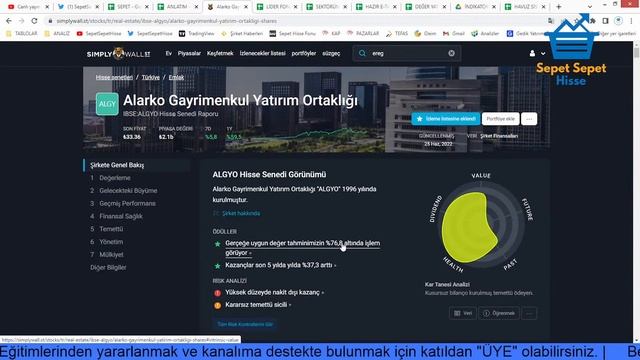Click the green star beside Kazançlar son 5 yılda
Screen dimensions: 640x360
click(218, 266)
